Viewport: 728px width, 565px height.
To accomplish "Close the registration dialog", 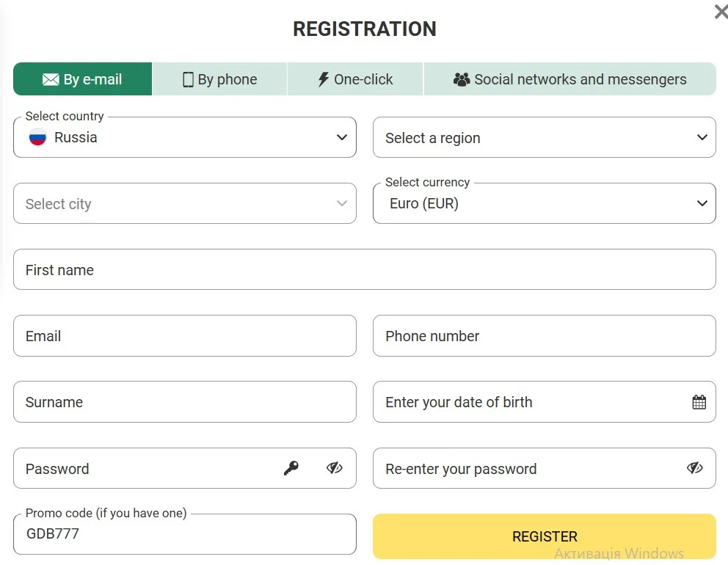I will (721, 12).
